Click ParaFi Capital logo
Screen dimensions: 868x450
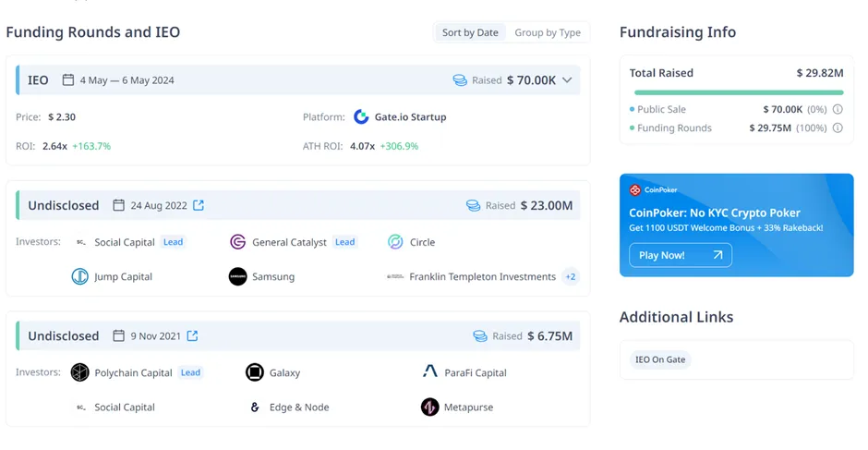pos(429,371)
